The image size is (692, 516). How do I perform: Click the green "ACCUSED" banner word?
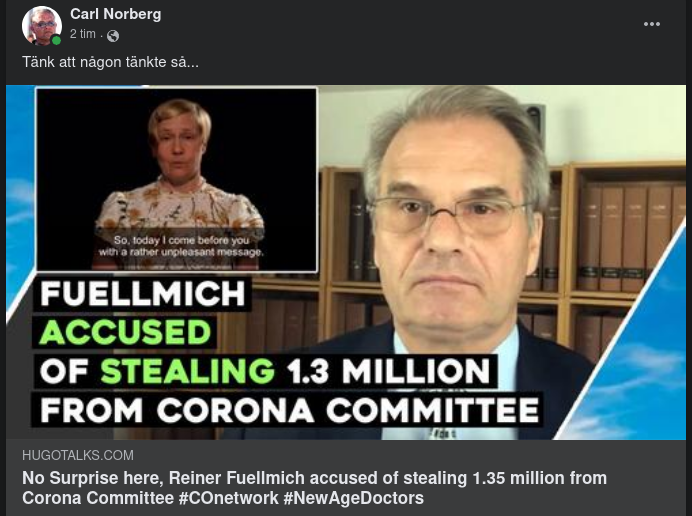click(125, 333)
